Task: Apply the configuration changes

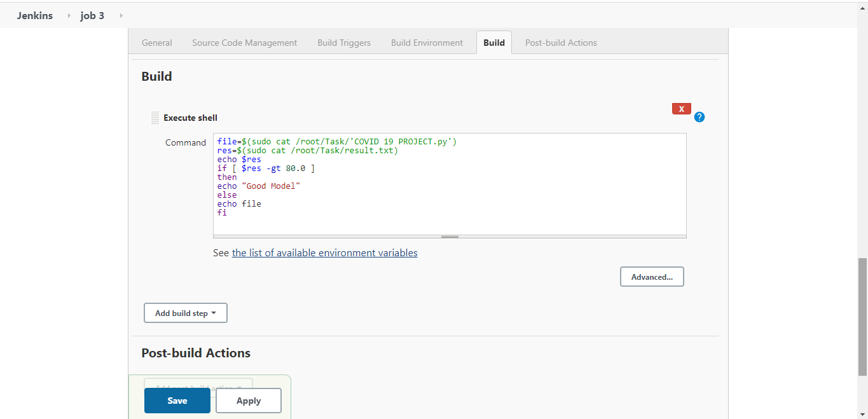Action: [248, 400]
